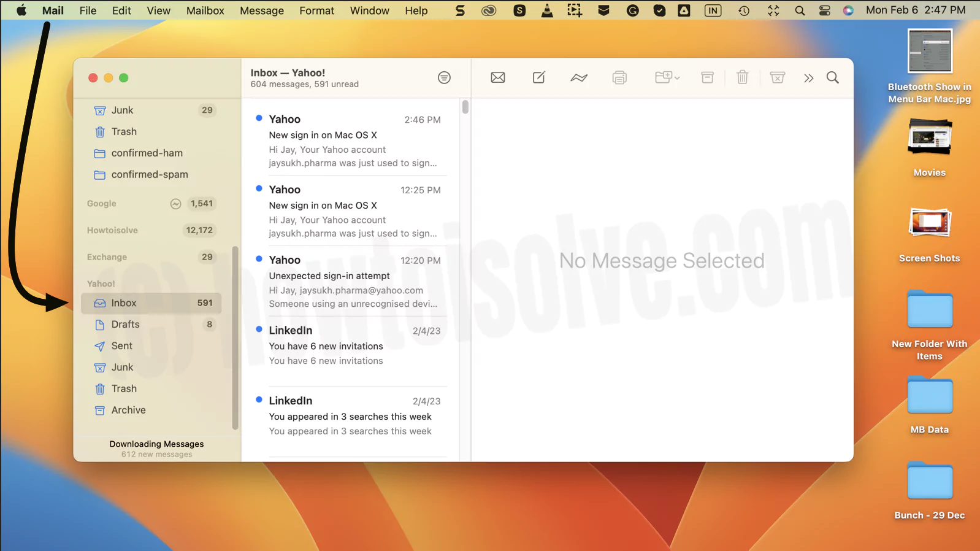Click the Grammarly G menu bar icon
980x551 pixels.
(x=633, y=10)
